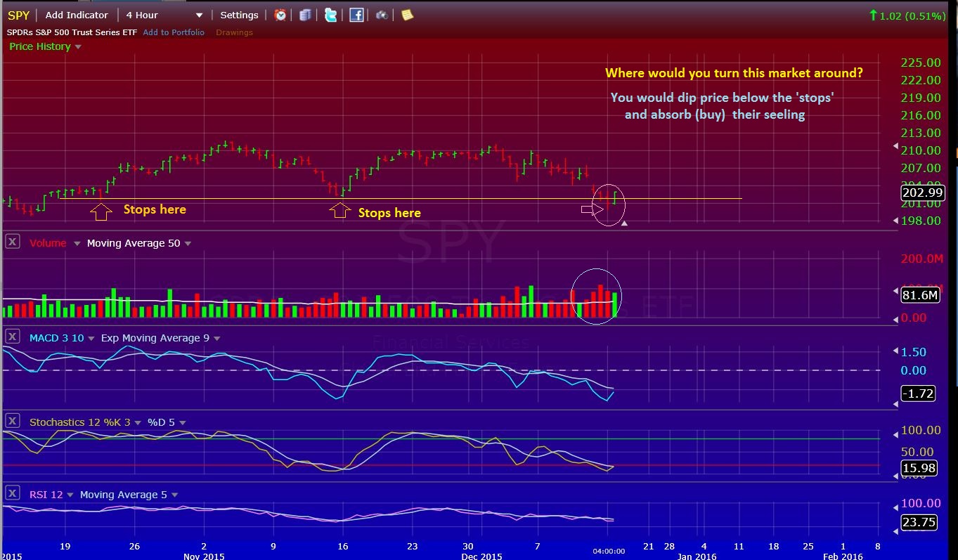Click the 210.00 price axis label
Viewport: 958px width, 560px height.
click(x=921, y=150)
